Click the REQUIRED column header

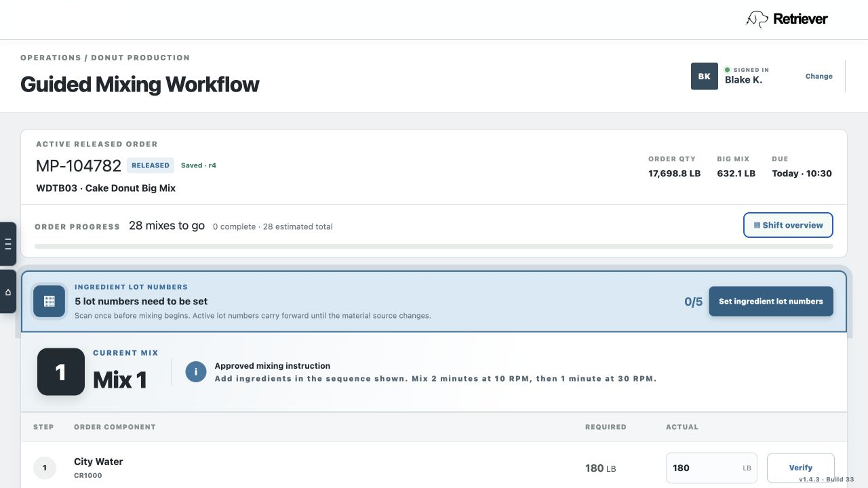click(x=606, y=427)
